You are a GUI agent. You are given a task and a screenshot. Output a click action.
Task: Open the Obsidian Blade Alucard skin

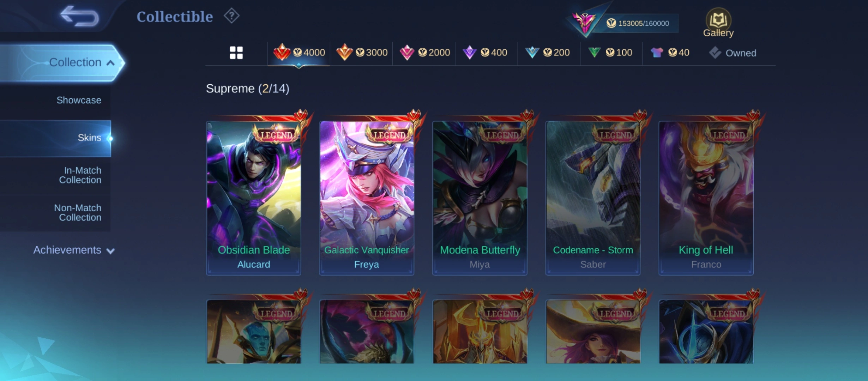click(254, 198)
